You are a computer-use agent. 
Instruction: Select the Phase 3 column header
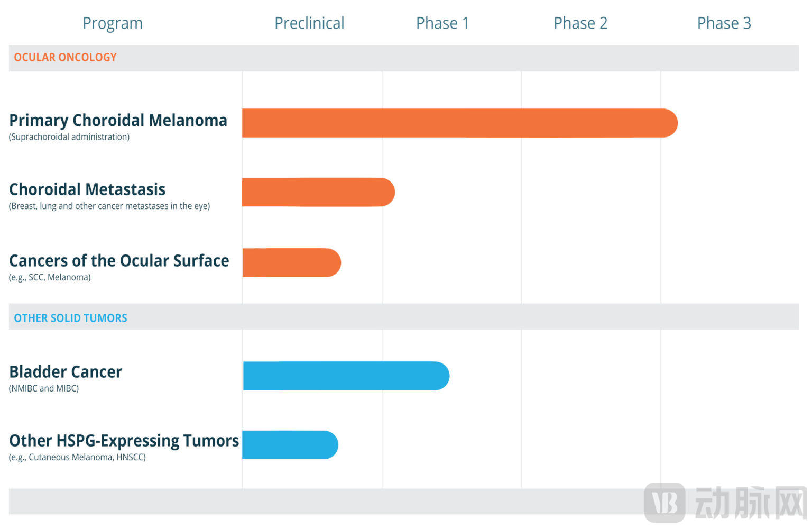pos(724,23)
